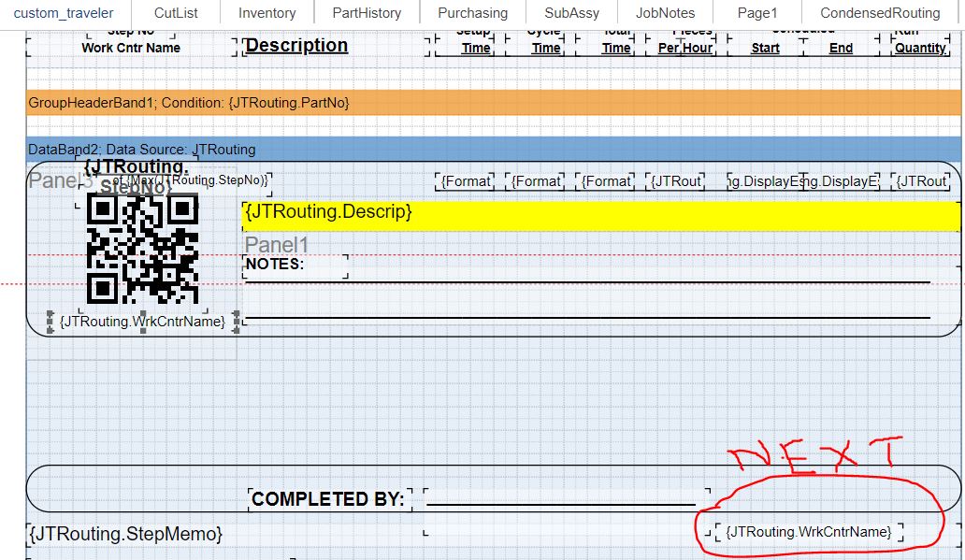Image resolution: width=965 pixels, height=560 pixels.
Task: Select the DataBand2 JTRouting band header
Action: (x=494, y=149)
